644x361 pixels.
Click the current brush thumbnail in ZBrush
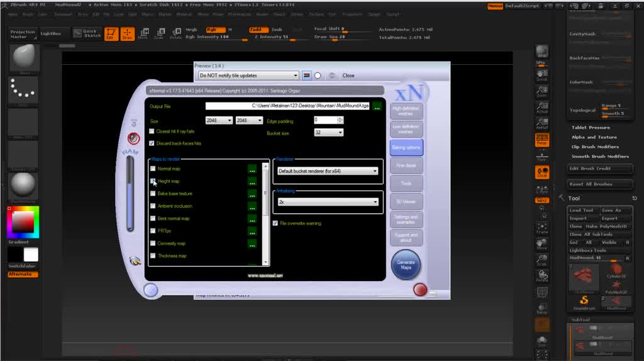[x=24, y=57]
